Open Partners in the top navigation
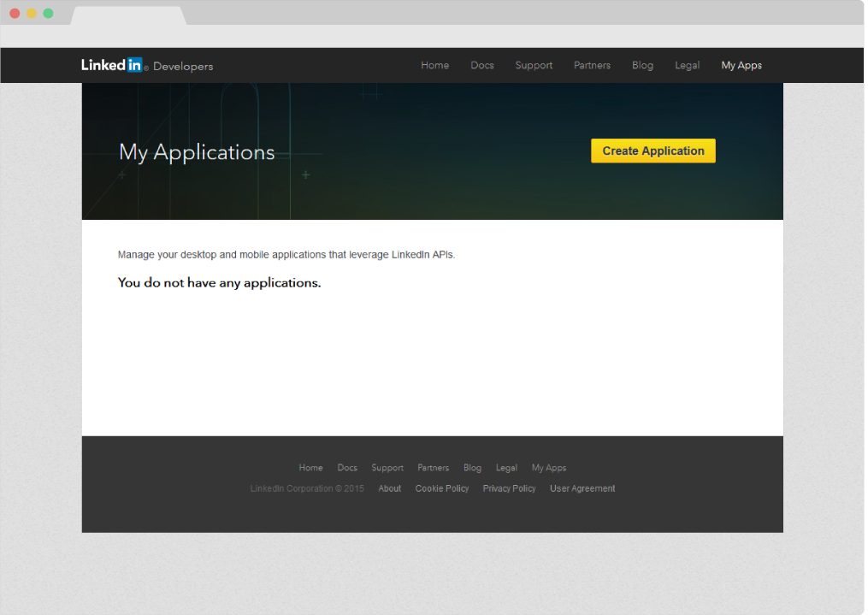Screen dimensions: 868x615 tap(592, 66)
